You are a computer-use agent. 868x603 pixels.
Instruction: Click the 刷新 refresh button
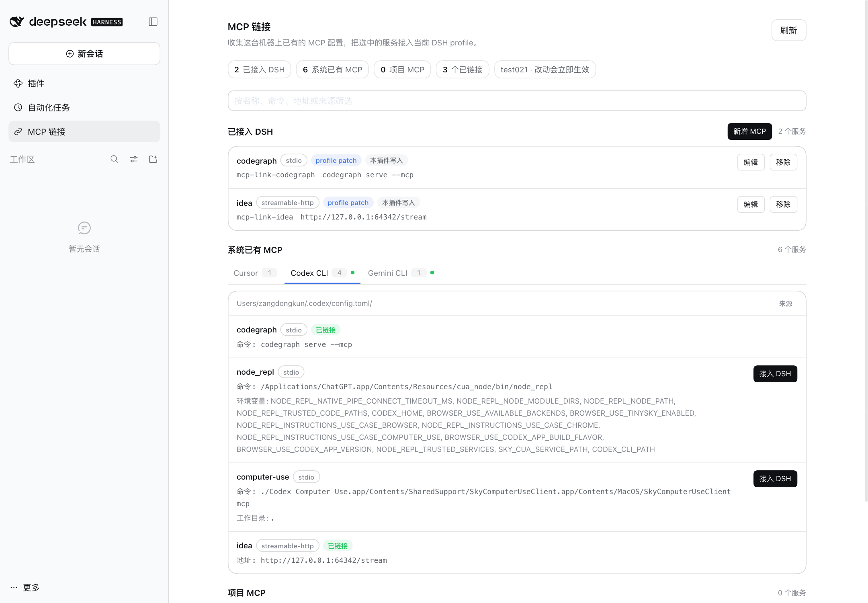(788, 30)
